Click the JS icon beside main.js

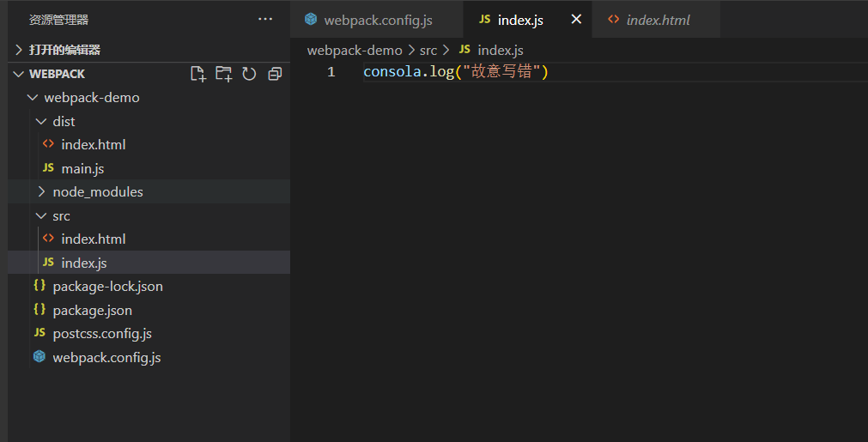(48, 167)
